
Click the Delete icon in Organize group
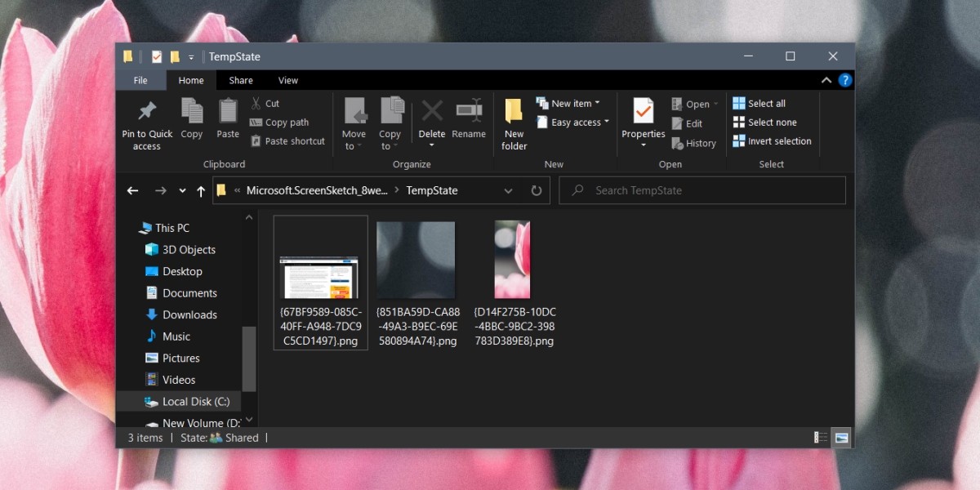click(x=432, y=112)
